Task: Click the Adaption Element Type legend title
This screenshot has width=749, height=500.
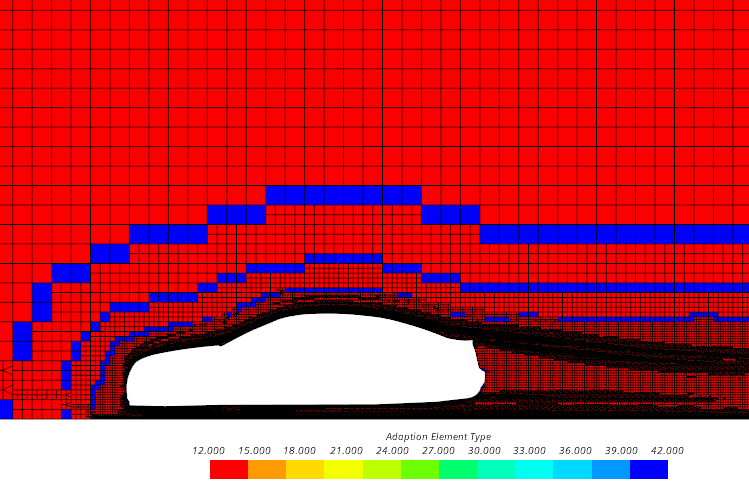Action: pyautogui.click(x=438, y=436)
